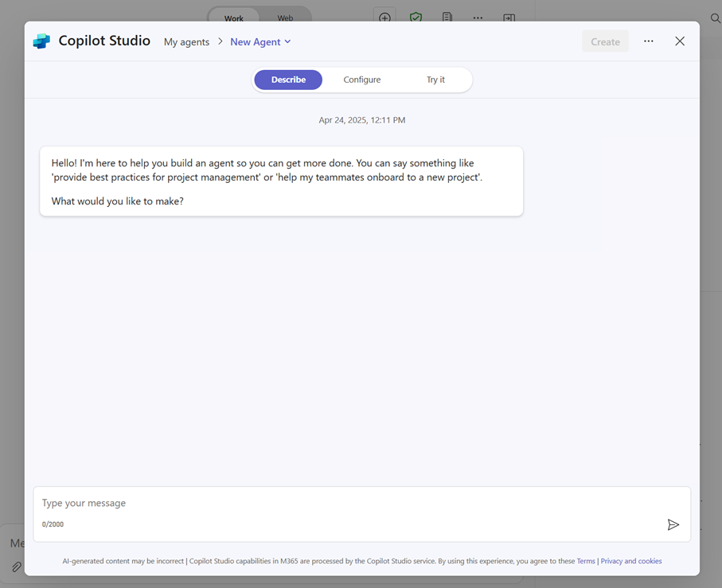
Task: Open the Terms link
Action: pos(586,561)
